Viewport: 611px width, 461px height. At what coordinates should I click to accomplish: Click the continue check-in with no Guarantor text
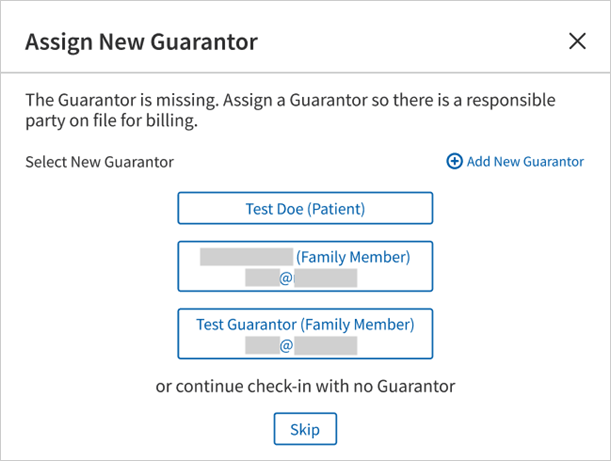click(x=305, y=387)
